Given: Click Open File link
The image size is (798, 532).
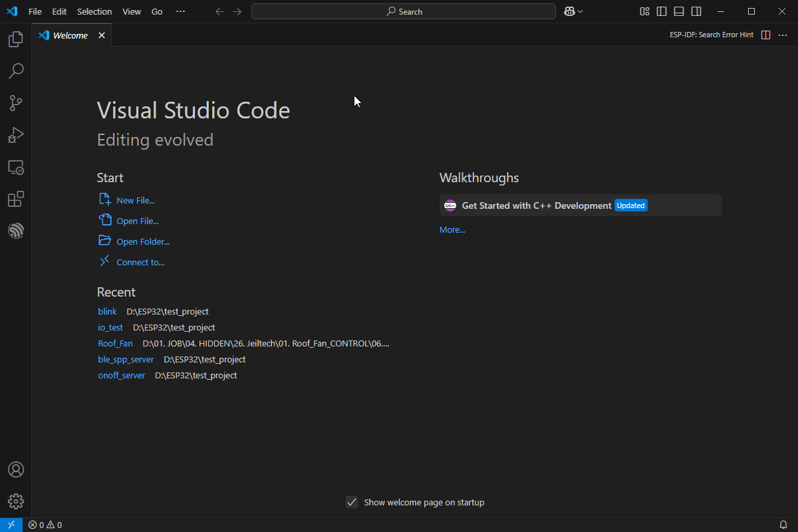Looking at the screenshot, I should point(138,221).
